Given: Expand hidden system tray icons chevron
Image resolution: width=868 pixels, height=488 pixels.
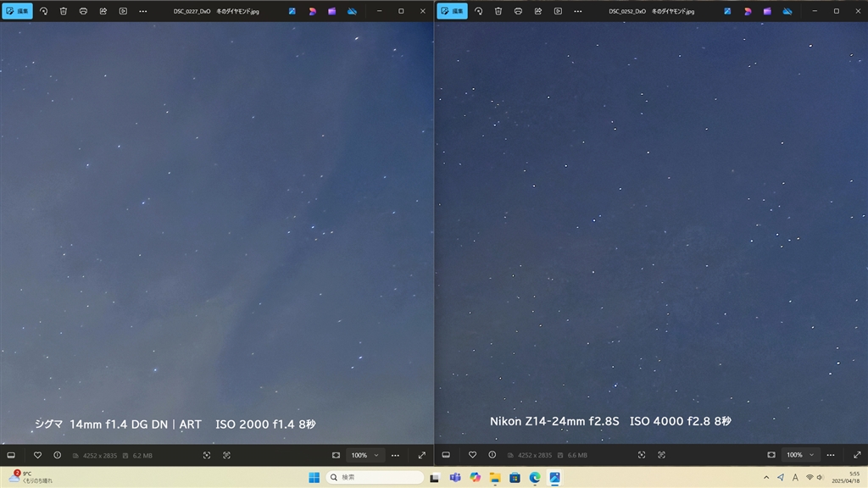Looking at the screenshot, I should pos(766,478).
